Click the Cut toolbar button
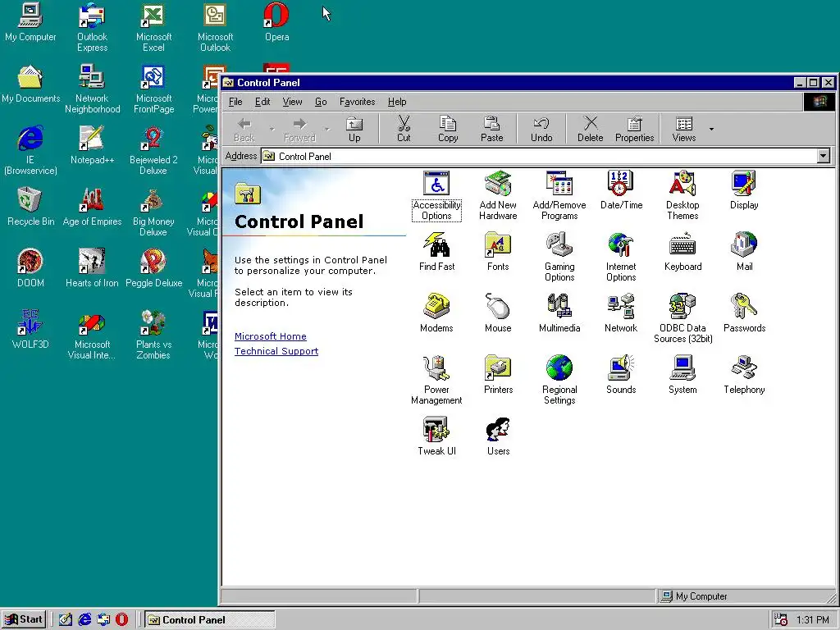 pos(404,129)
